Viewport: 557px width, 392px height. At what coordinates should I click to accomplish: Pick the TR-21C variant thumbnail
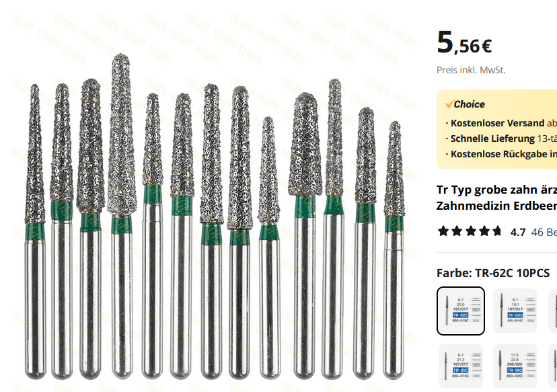coord(460,366)
